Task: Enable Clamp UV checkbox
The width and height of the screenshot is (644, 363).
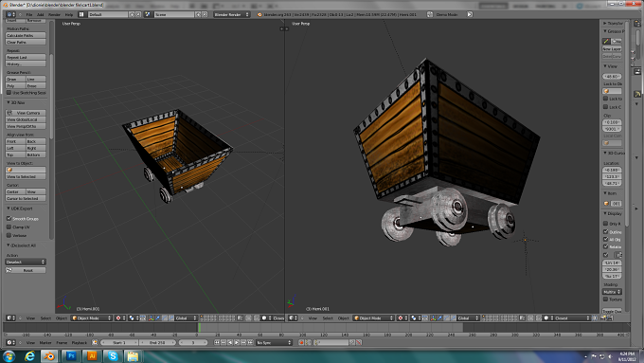Action: tap(9, 227)
